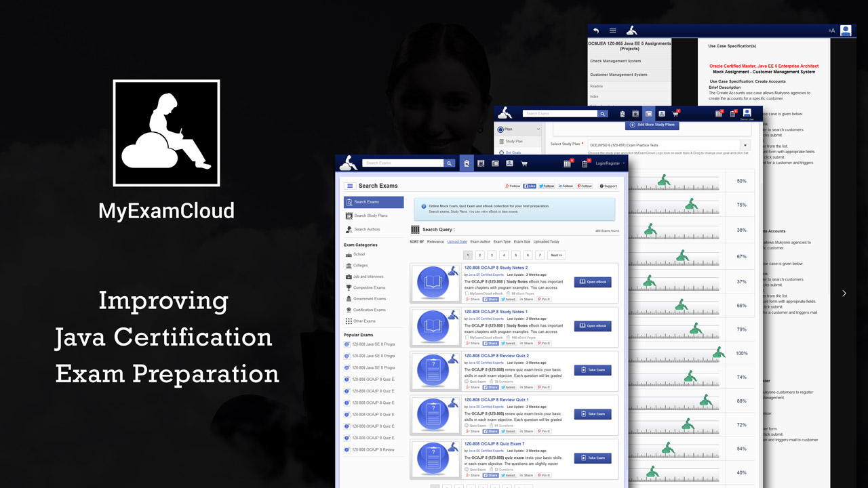The width and height of the screenshot is (868, 488).
Task: Sort results by Exam Author
Action: point(480,242)
